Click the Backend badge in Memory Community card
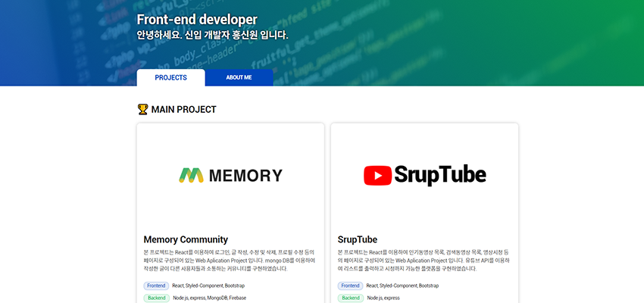This screenshot has height=303, width=644. (157, 298)
